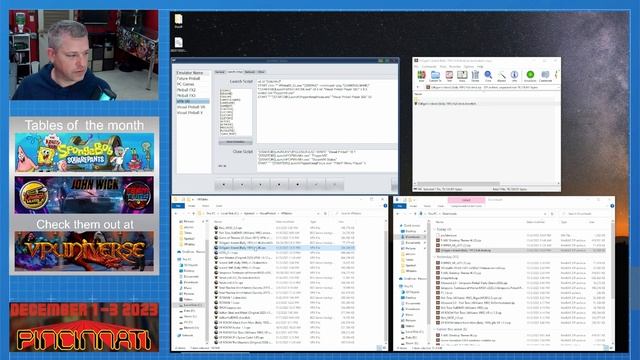Image resolution: width=640 pixels, height=360 pixels.
Task: Open pink Extract tab in Downloads Explorer
Action: [x=467, y=200]
